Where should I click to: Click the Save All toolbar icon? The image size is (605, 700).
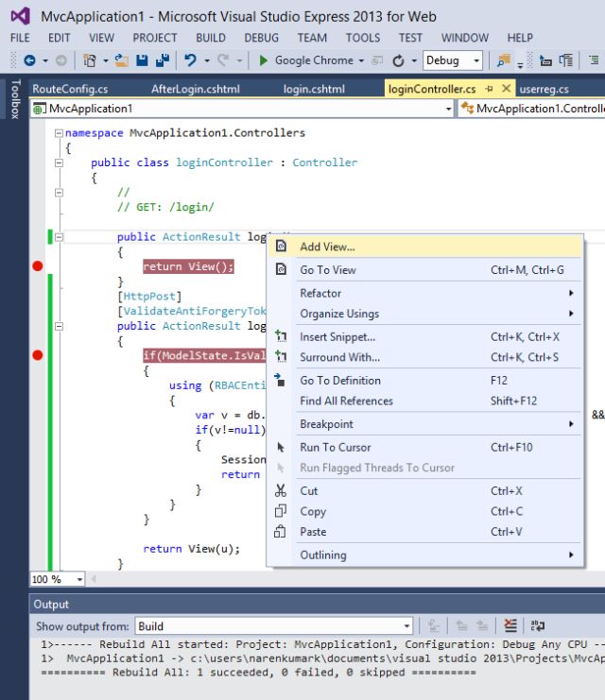[162, 60]
